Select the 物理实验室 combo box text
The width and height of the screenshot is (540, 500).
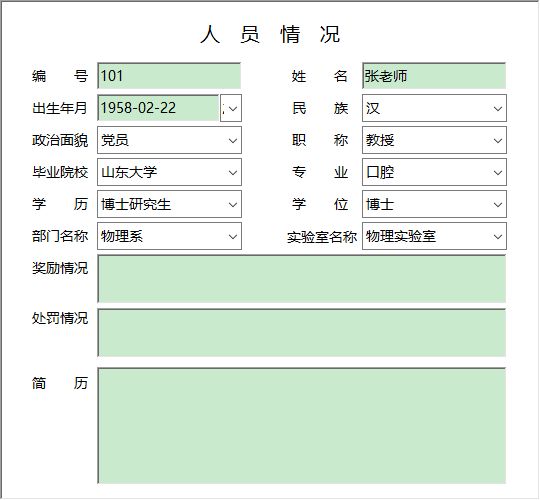401,236
